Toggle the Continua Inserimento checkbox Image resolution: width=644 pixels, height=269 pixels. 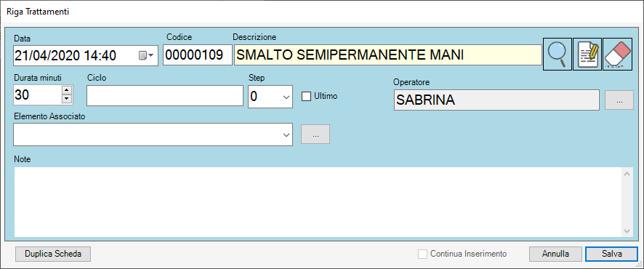422,254
